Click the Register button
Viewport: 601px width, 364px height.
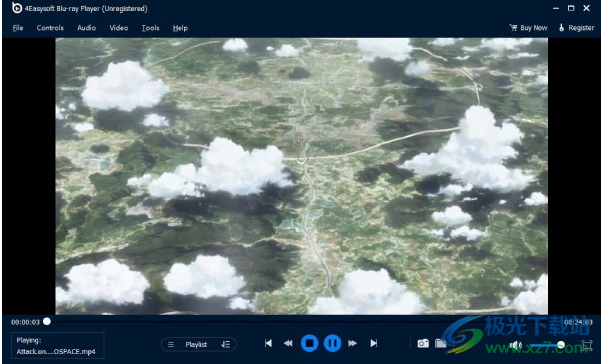click(576, 28)
